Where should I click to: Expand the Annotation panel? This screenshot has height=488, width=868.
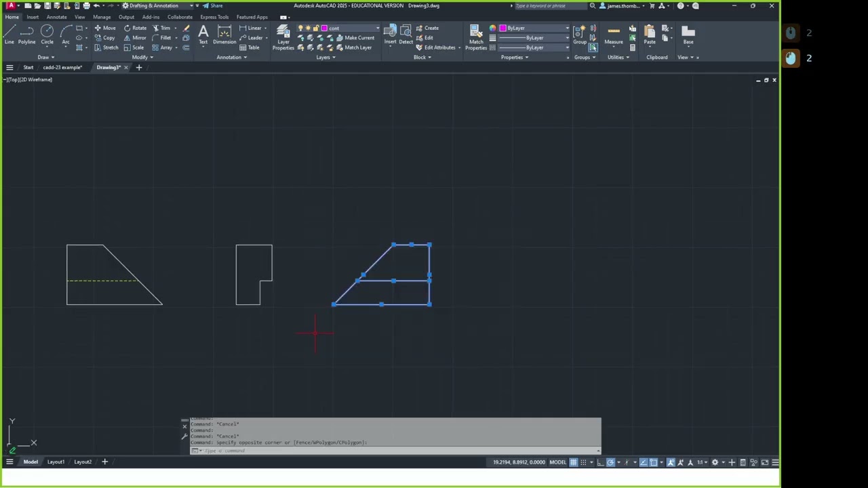[231, 57]
